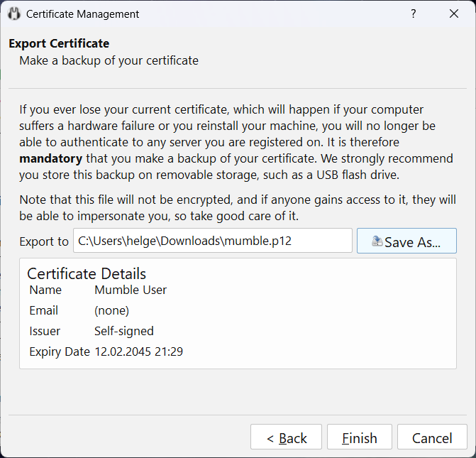Viewport: 476px width, 458px height.
Task: Click the Export Certificate heading
Action: [x=59, y=44]
